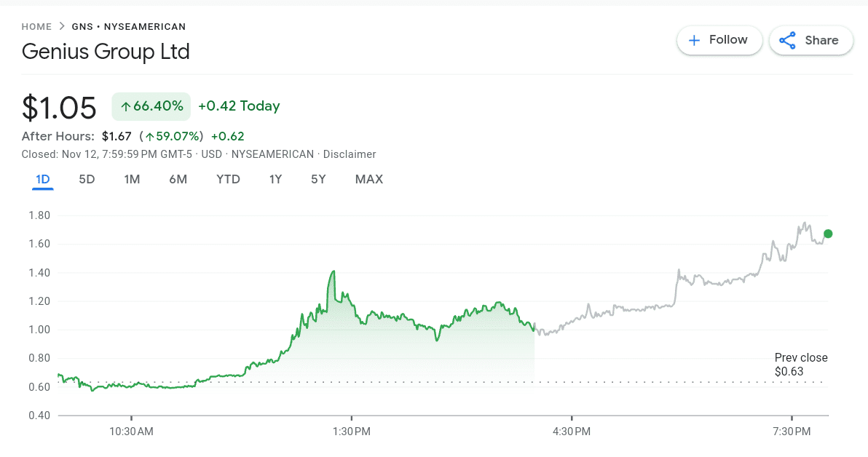Image resolution: width=868 pixels, height=457 pixels.
Task: Open the 6M time range
Action: pos(178,179)
